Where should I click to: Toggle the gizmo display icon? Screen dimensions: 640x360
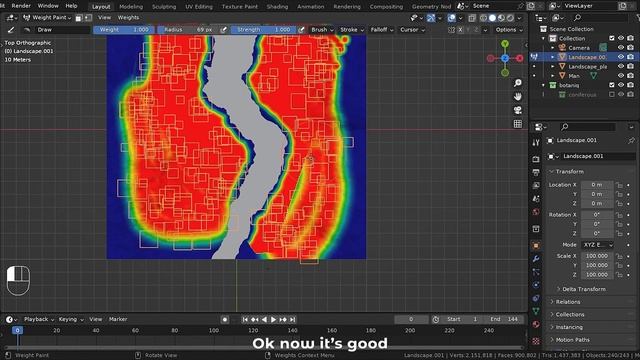[431, 18]
